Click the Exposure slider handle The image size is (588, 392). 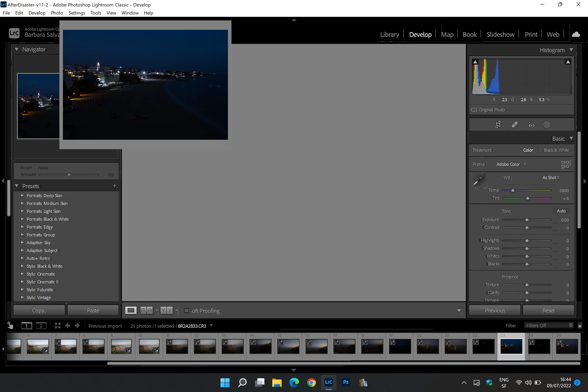point(527,220)
